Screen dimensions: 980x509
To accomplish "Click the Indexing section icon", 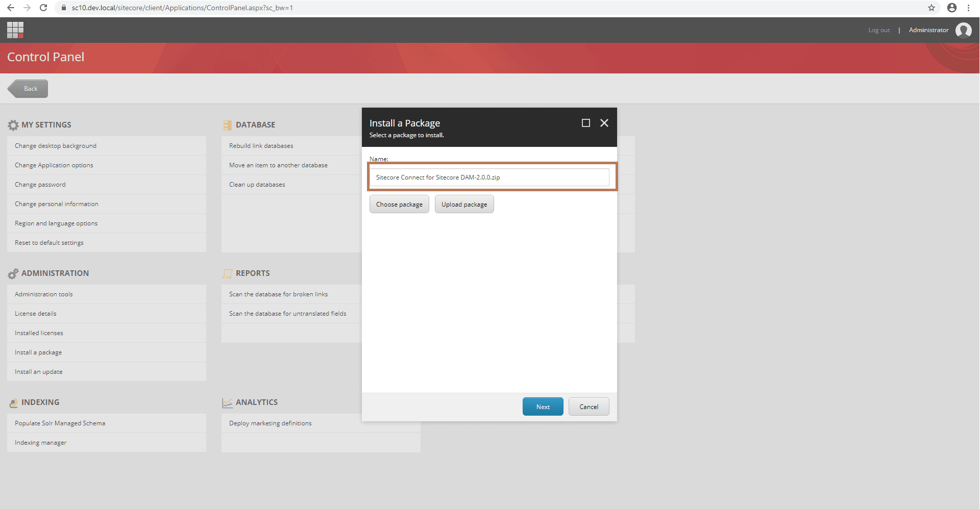I will tap(14, 403).
